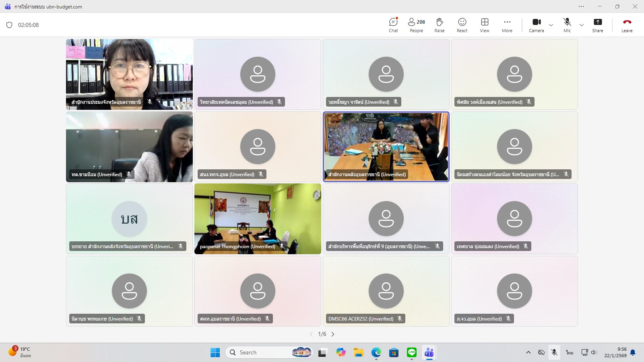Click the shield meeting info icon
644x362 pixels.
click(x=9, y=25)
